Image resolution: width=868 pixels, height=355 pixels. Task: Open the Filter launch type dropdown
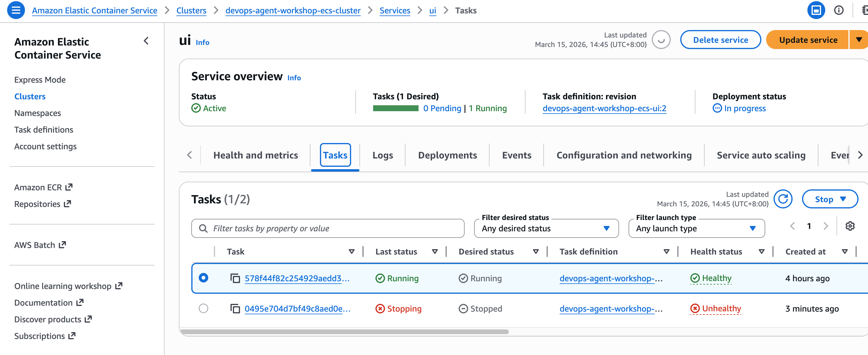696,228
